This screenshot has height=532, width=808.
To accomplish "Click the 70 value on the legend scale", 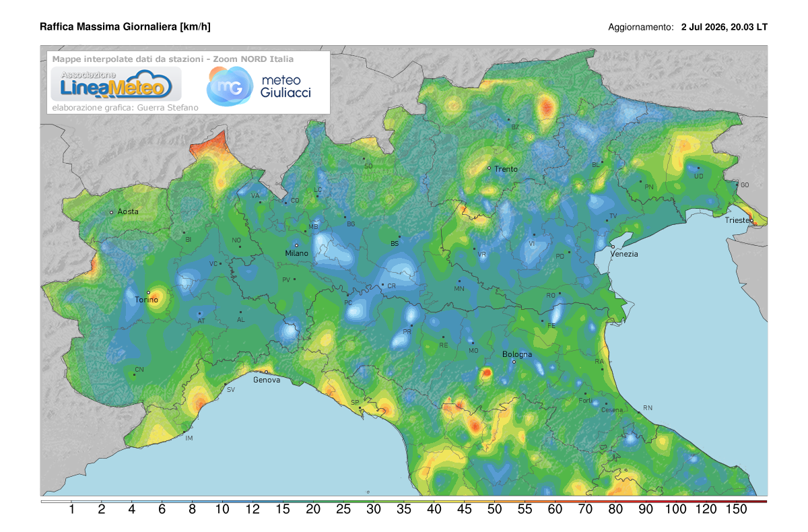I will (x=585, y=510).
